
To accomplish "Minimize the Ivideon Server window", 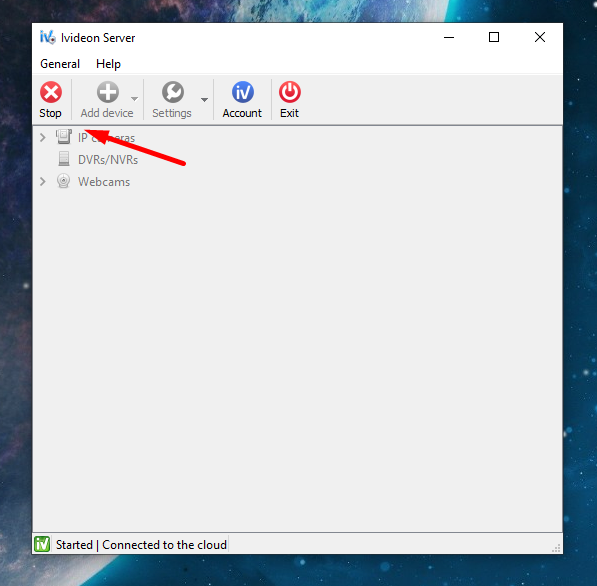I will 449,37.
